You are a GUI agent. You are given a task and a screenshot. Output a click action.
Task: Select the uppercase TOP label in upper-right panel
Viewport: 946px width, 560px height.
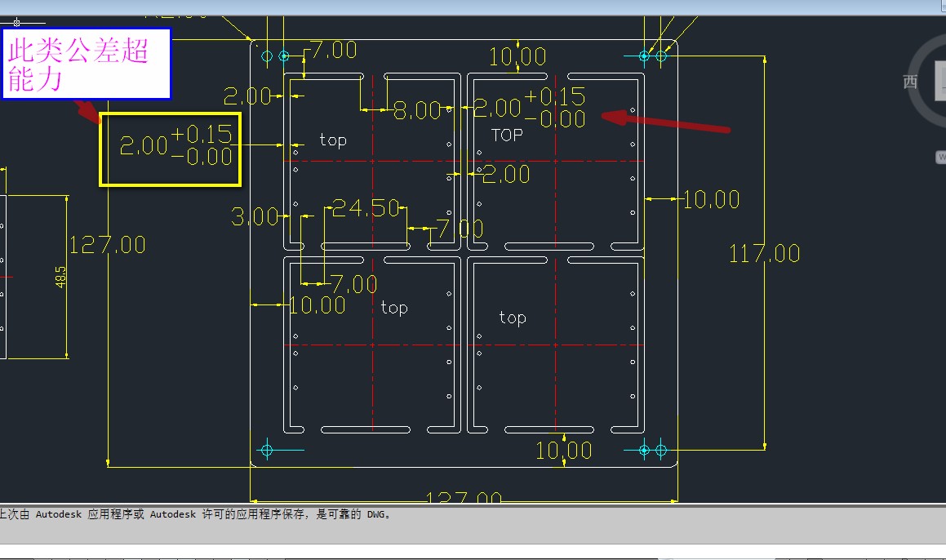coord(507,136)
